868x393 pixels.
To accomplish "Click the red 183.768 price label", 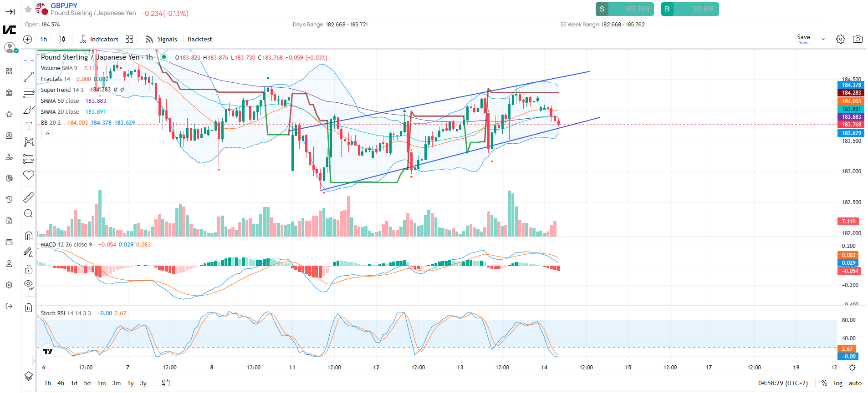I will [x=851, y=125].
